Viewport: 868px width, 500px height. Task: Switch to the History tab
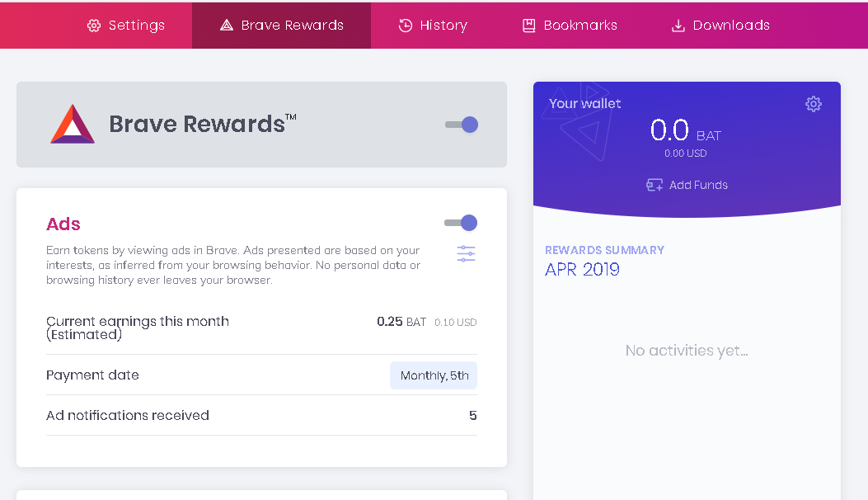tap(433, 26)
